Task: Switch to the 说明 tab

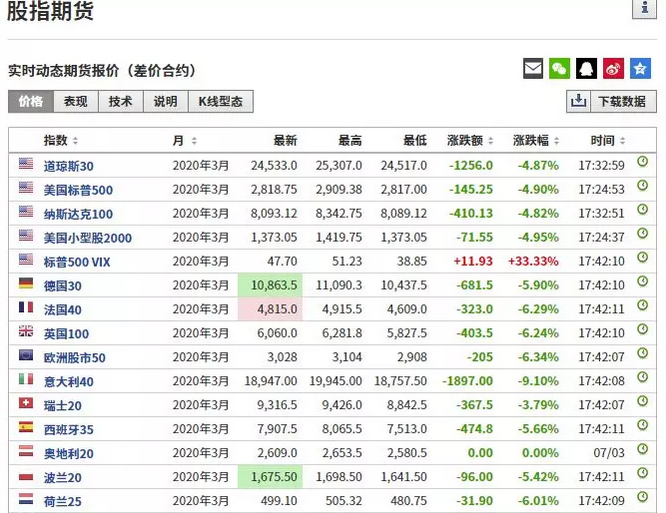Action: 166,101
